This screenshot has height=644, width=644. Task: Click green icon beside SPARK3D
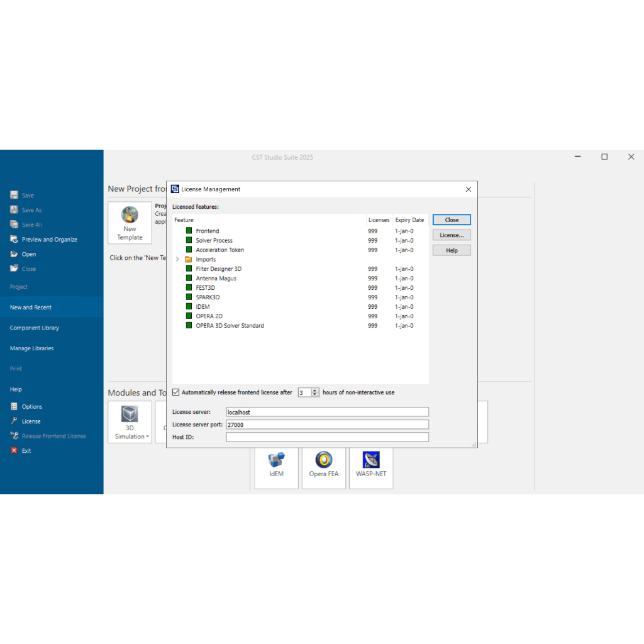pyautogui.click(x=189, y=297)
